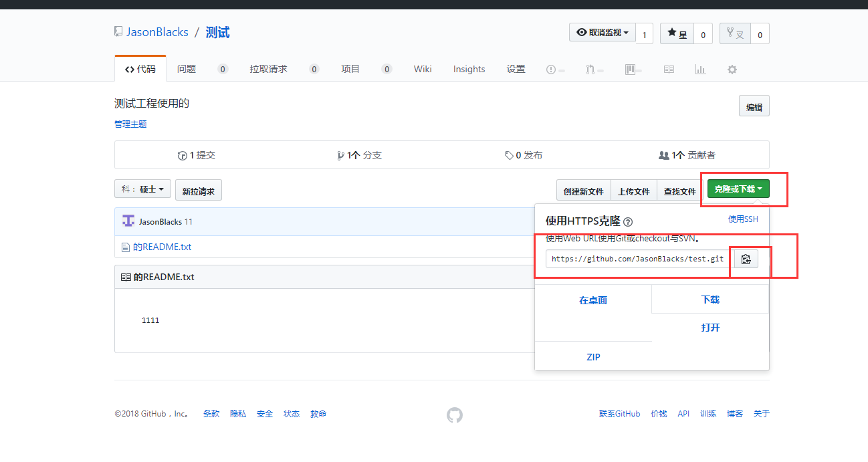The width and height of the screenshot is (868, 462).
Task: Click the 管理主题 link
Action: coord(130,124)
